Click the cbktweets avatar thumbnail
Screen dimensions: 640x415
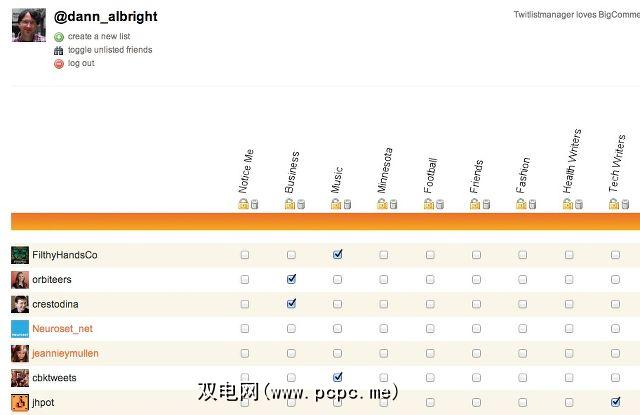pos(20,378)
